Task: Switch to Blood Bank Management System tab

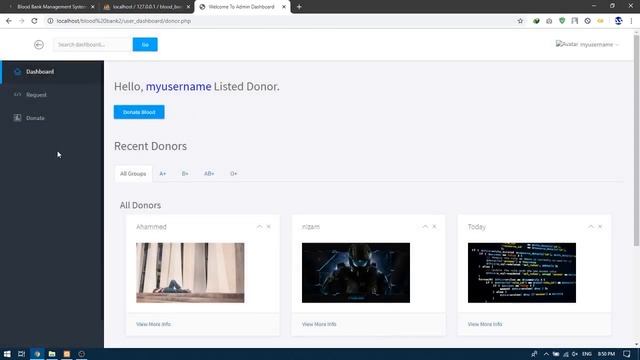Action: point(51,7)
